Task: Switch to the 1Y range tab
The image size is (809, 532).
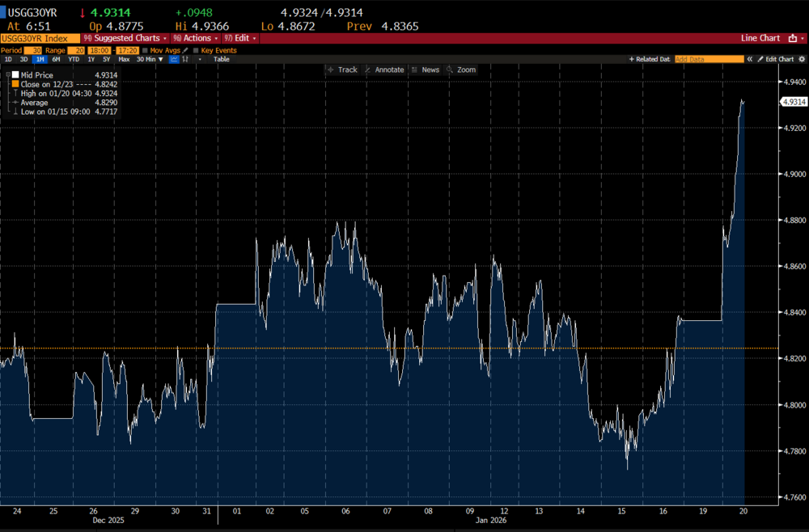Action: click(x=91, y=59)
